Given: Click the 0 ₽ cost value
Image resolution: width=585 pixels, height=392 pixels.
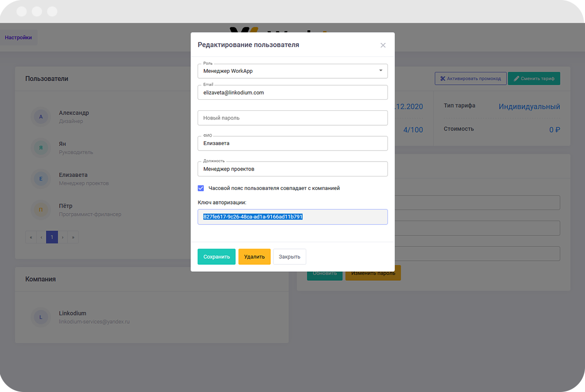Looking at the screenshot, I should click(555, 130).
